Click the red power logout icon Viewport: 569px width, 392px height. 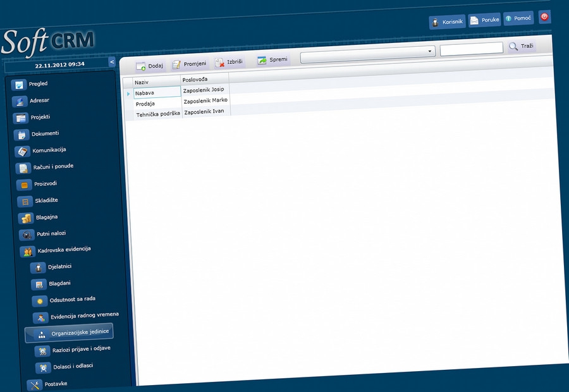click(x=544, y=16)
